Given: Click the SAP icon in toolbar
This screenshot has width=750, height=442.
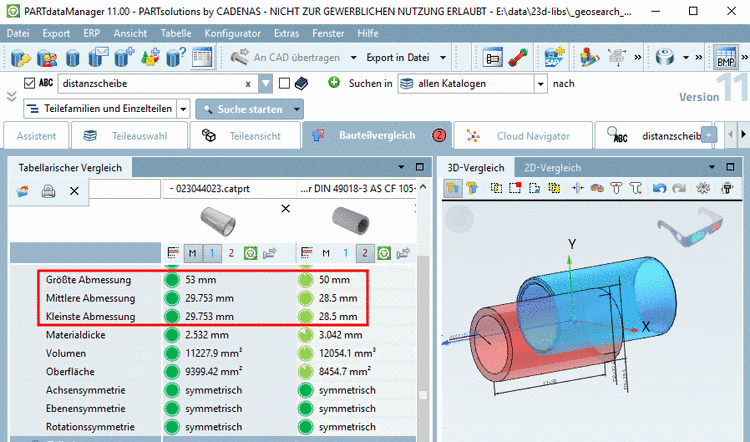Looking at the screenshot, I should pos(554,57).
